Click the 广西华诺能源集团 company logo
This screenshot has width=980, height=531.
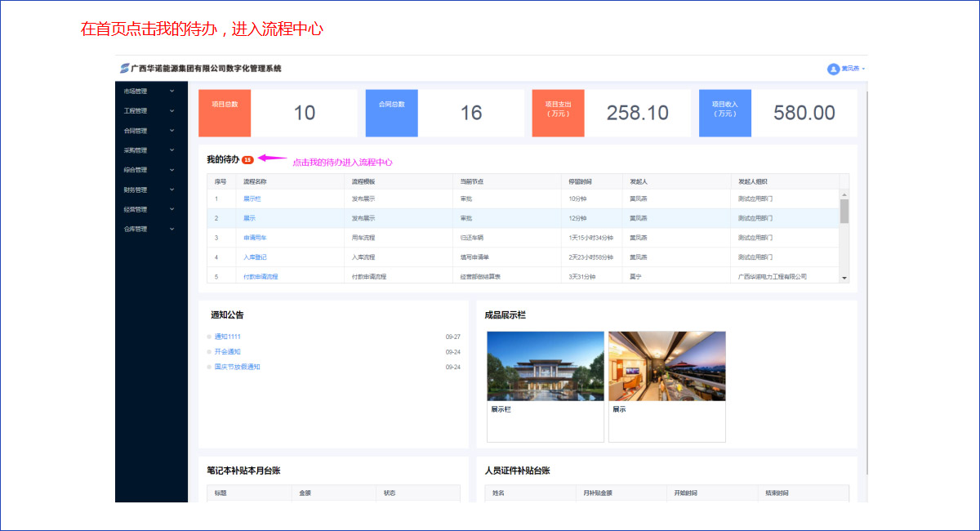(x=124, y=69)
